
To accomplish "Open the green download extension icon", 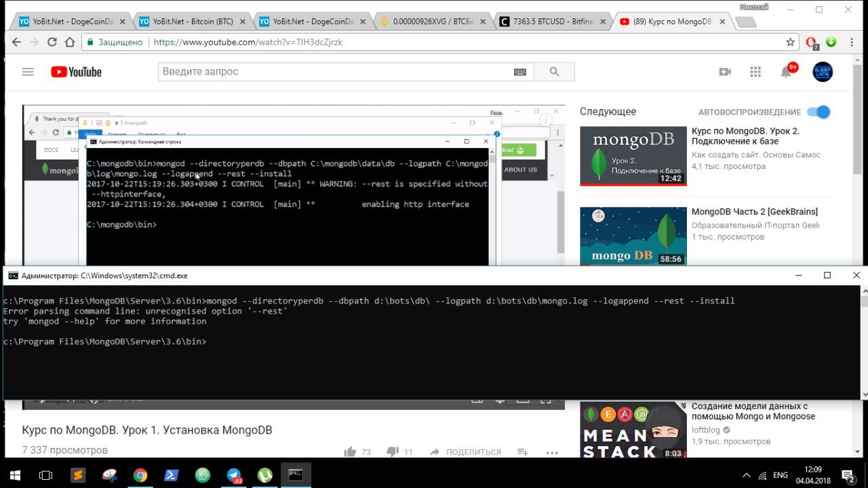I will pos(831,42).
